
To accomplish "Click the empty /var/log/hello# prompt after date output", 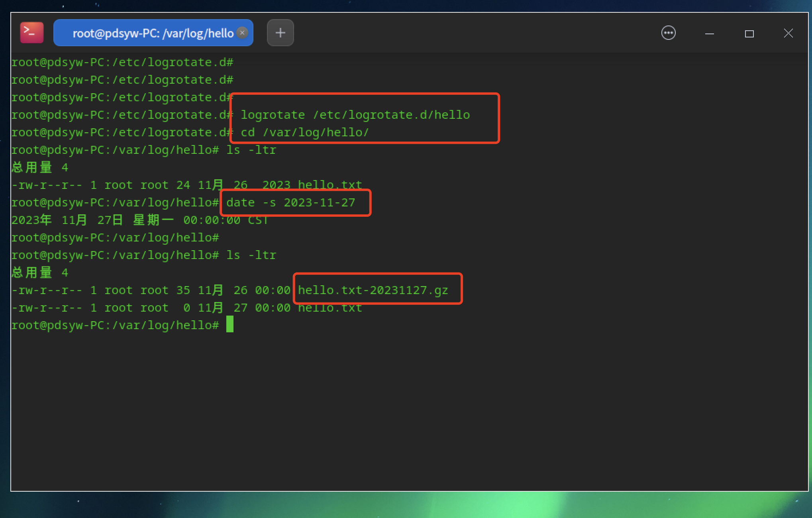I will coord(115,237).
